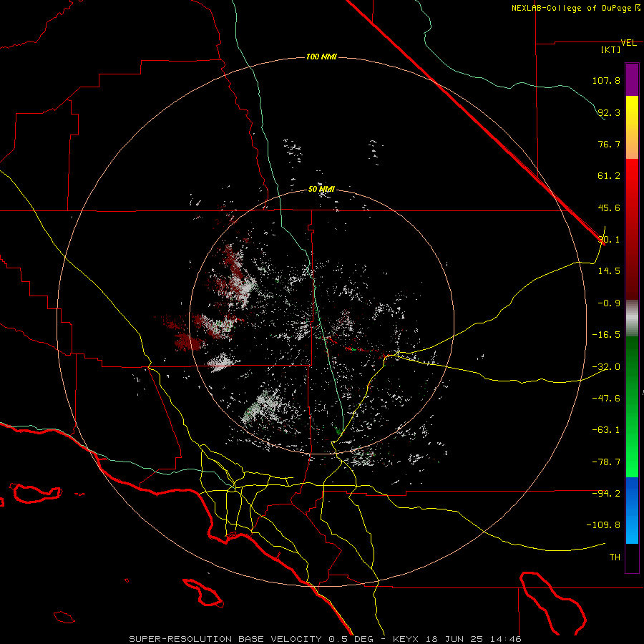644x644 pixels.
Task: Click the -16.5 value on the velocity scale
Action: [x=606, y=335]
